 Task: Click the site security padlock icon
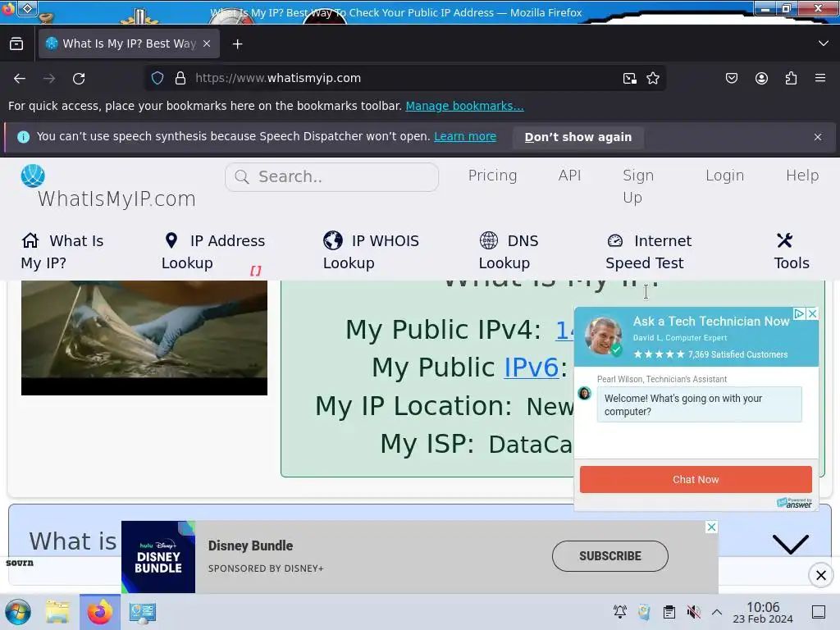click(x=180, y=78)
